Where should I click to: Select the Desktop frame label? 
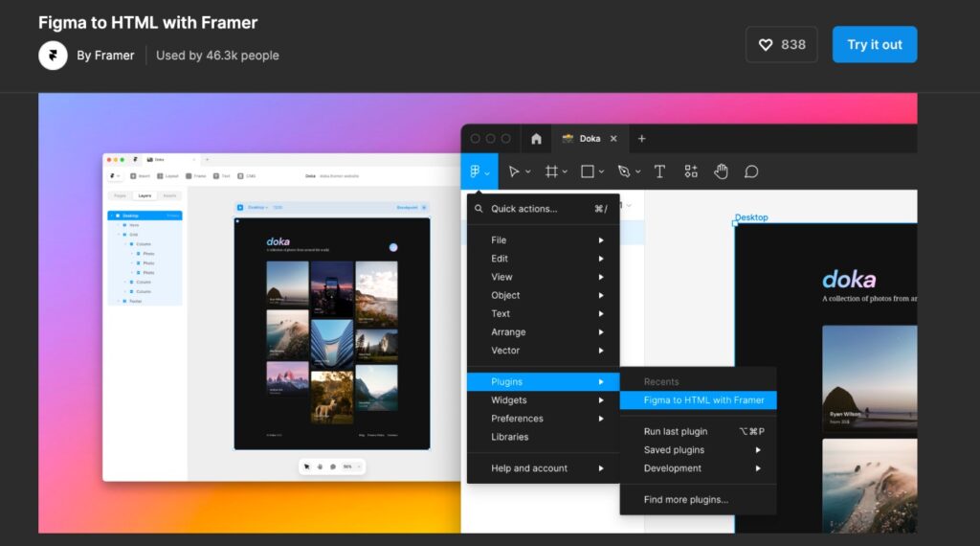pyautogui.click(x=751, y=217)
